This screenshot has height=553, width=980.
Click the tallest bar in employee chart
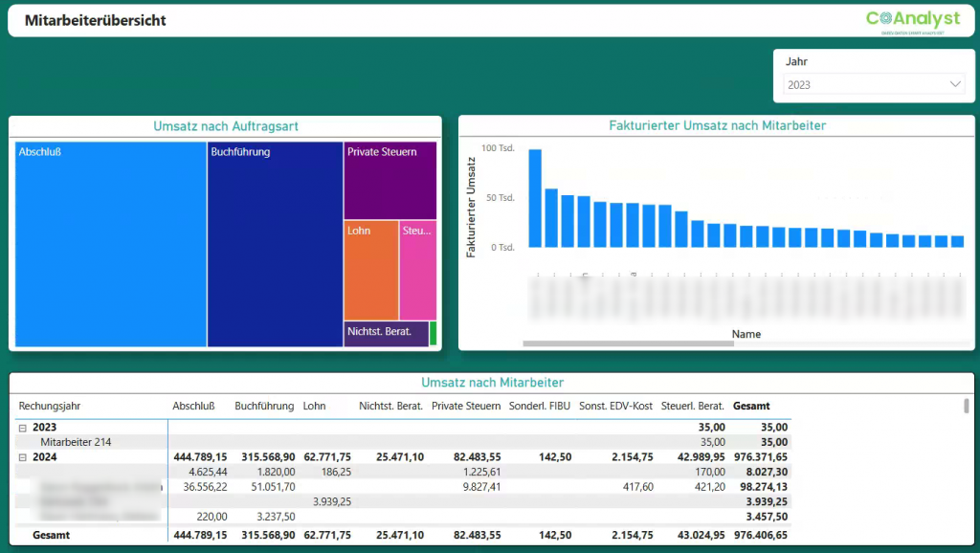(535, 198)
